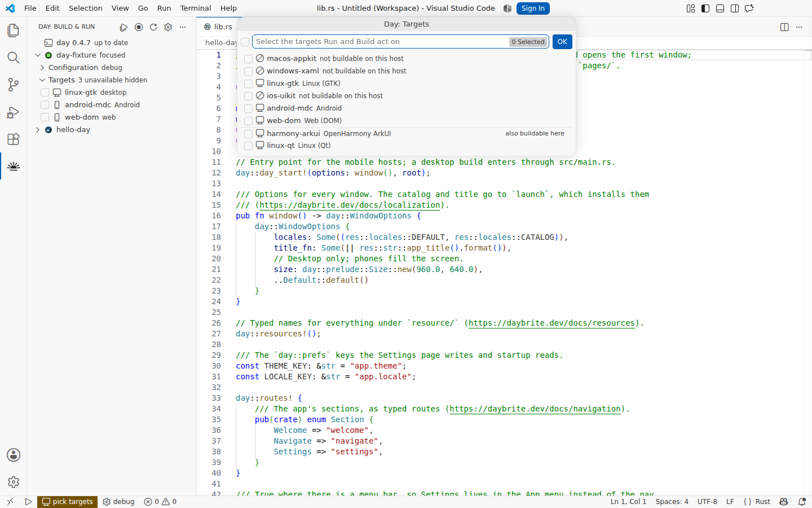This screenshot has height=508, width=812.
Task: Confirm target selection with OK
Action: (x=562, y=42)
